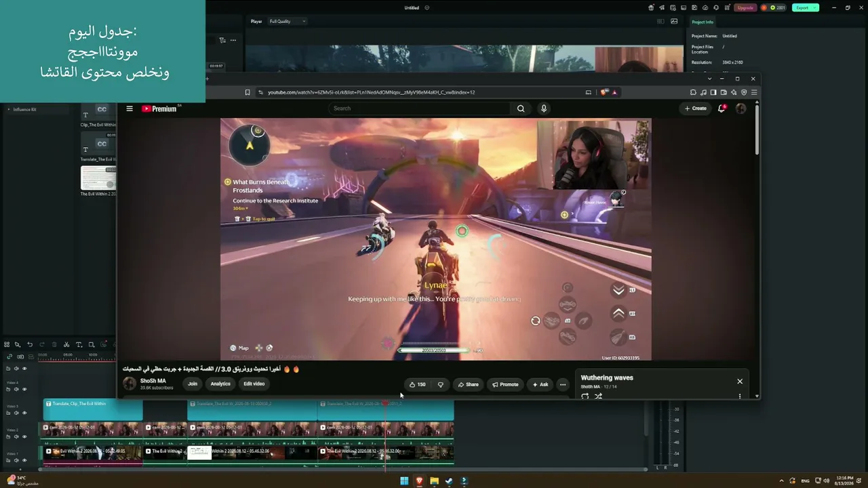The image size is (868, 488).
Task: Open the Full Quality player dropdown
Action: click(x=288, y=21)
